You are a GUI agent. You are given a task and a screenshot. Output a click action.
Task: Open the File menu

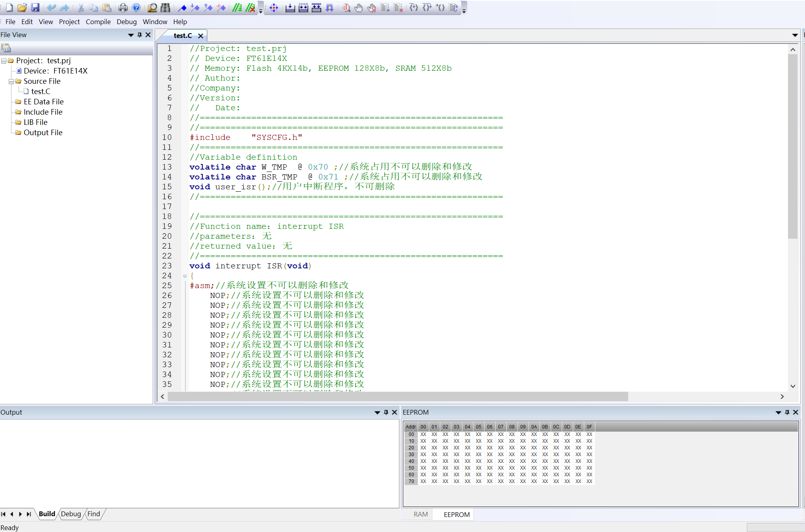(10, 22)
